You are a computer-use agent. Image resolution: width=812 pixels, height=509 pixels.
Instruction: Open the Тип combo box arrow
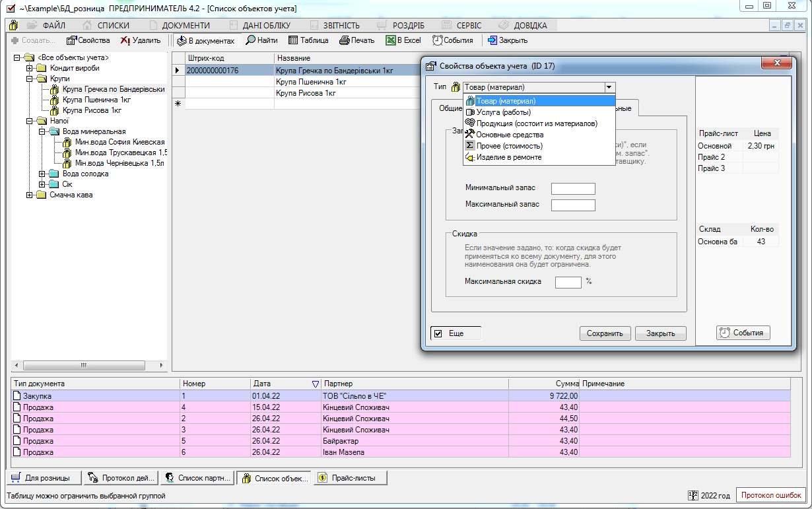point(609,87)
